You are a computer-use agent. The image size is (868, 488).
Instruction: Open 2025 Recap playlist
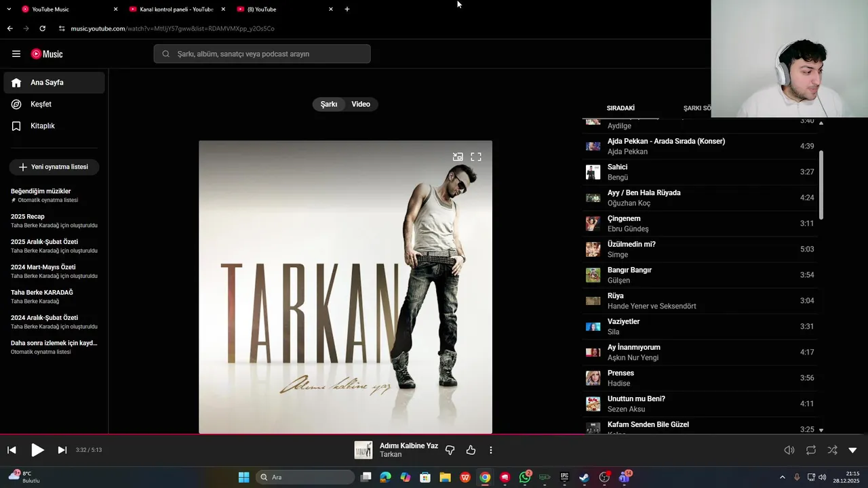54,220
